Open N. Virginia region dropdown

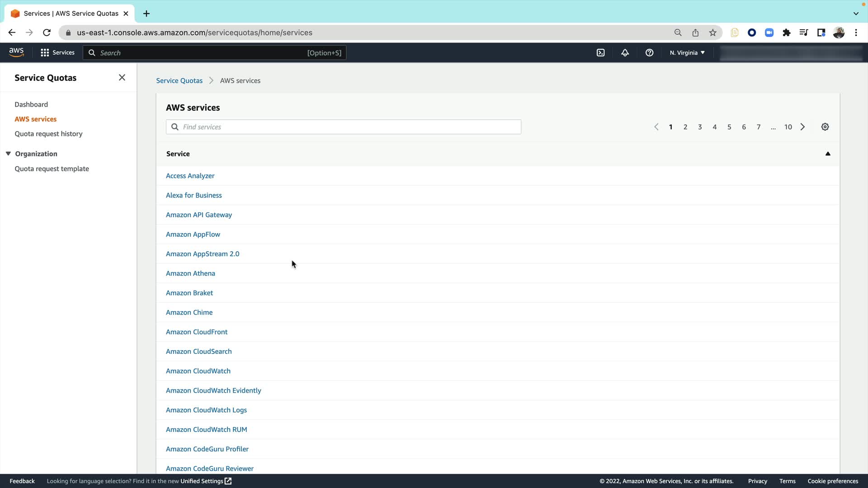pos(687,53)
